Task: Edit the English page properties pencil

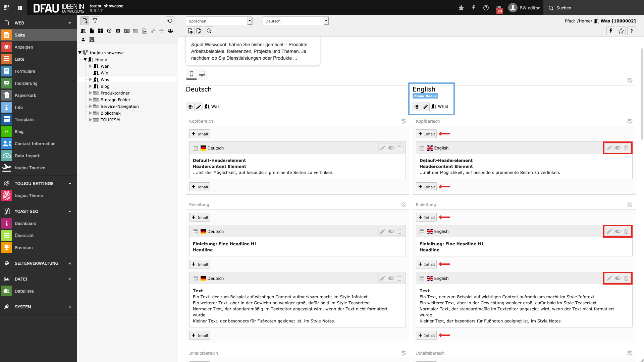Action: (x=425, y=107)
